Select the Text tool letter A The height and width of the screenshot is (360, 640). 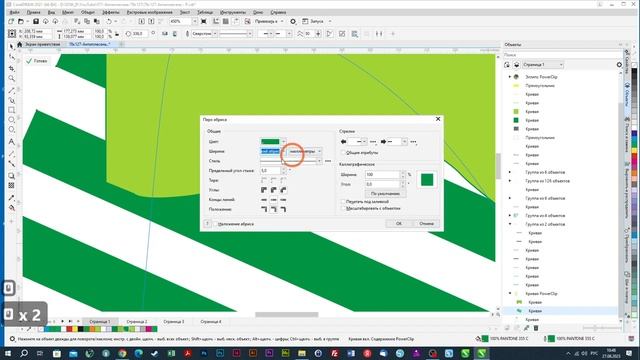point(11,142)
